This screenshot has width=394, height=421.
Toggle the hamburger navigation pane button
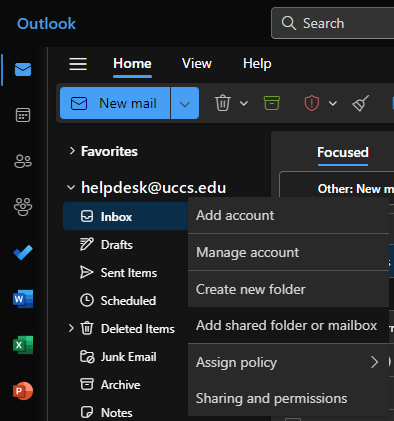[78, 64]
